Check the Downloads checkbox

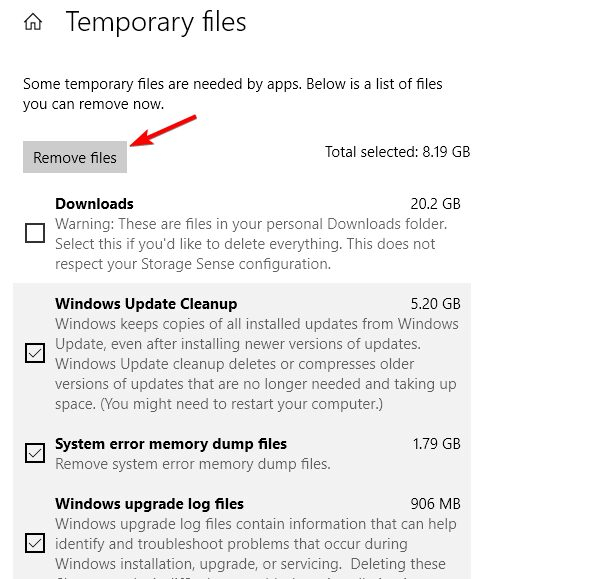pyautogui.click(x=35, y=233)
